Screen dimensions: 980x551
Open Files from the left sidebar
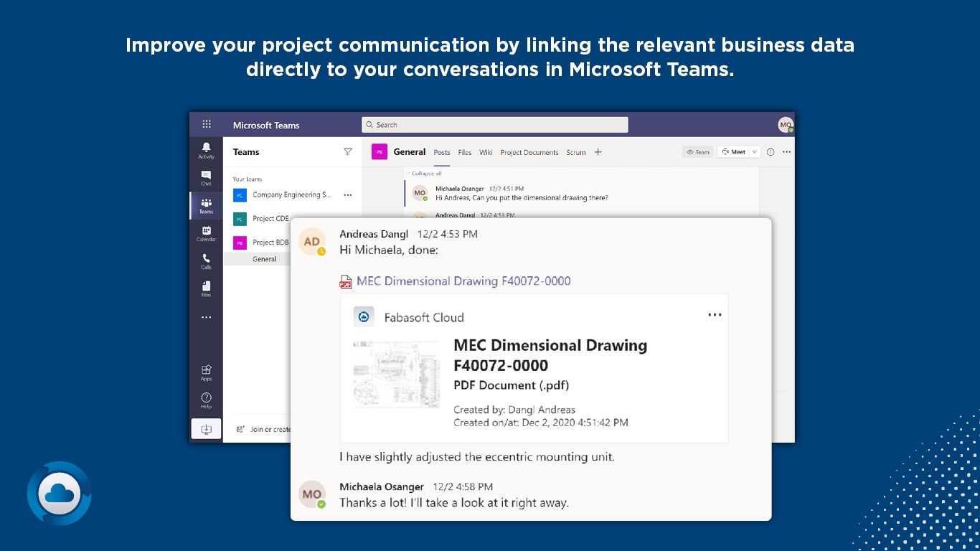[x=206, y=289]
